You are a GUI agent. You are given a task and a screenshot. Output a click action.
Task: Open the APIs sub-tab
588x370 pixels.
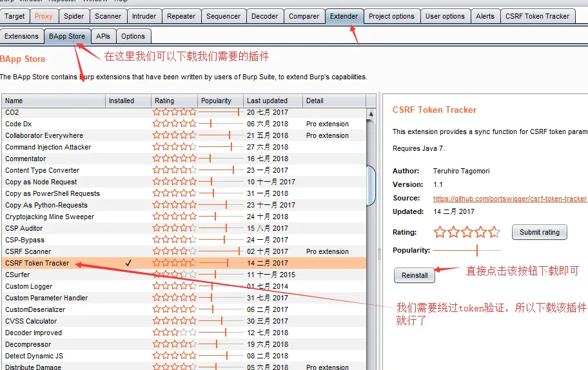click(x=103, y=36)
